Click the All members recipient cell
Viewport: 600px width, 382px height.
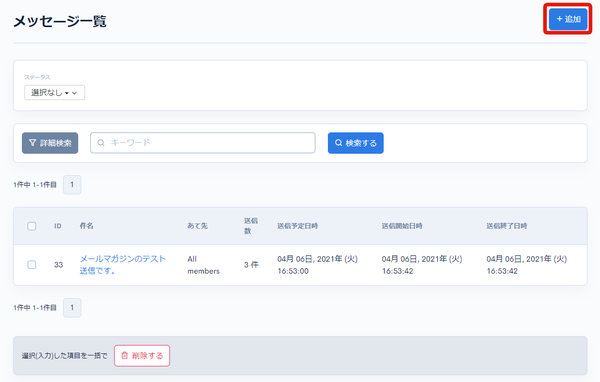point(203,265)
